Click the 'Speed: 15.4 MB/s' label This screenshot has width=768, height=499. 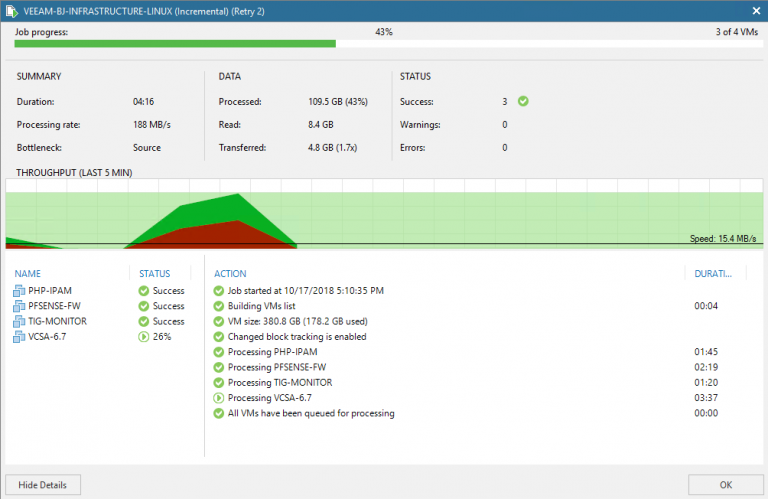(x=723, y=238)
